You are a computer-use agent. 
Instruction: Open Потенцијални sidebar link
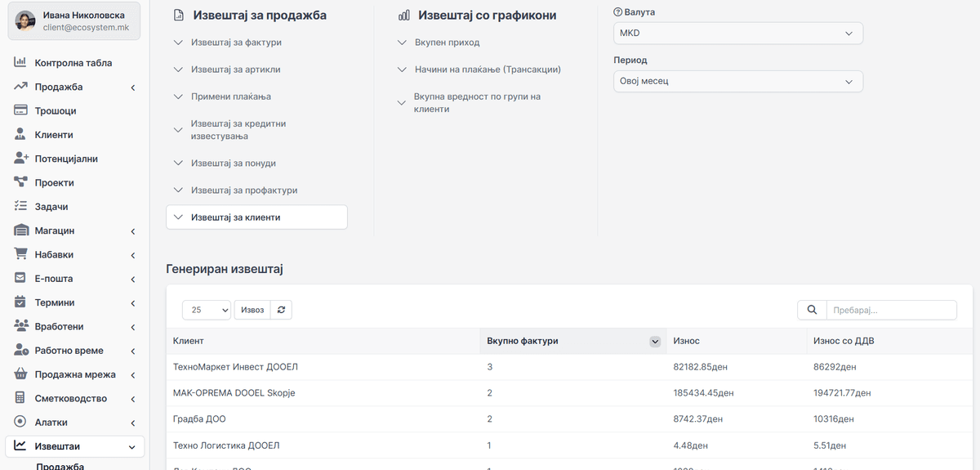(66, 159)
